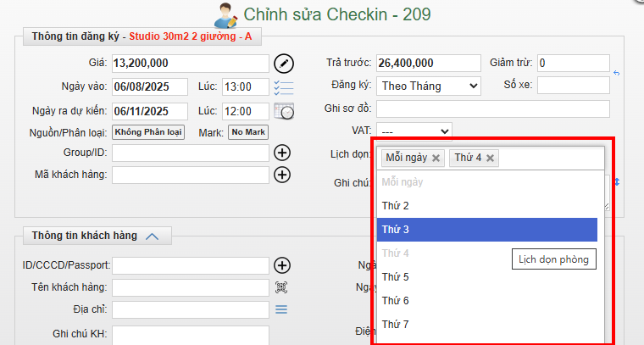The image size is (644, 345).
Task: Click the plus icon beside Mã khách hàng
Action: coord(283,175)
